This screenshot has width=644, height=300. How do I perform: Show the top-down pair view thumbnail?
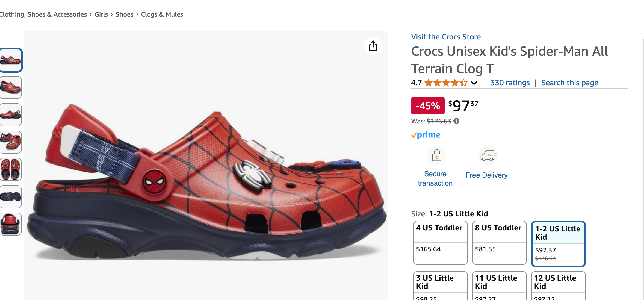(x=11, y=169)
